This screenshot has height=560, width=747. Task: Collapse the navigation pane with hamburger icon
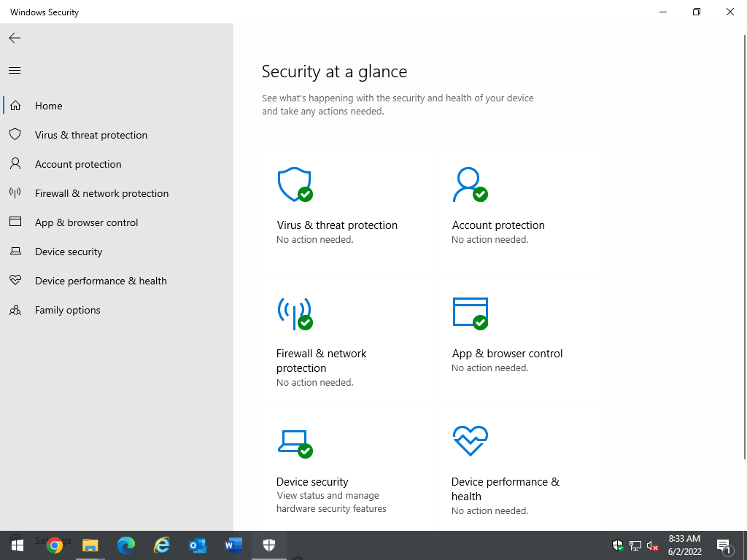[x=15, y=71]
